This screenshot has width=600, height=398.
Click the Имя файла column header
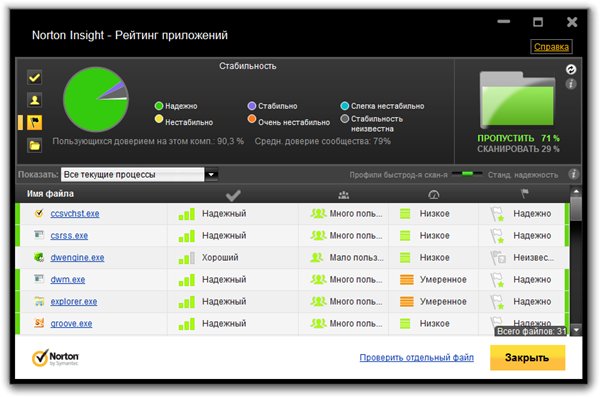[x=50, y=194]
